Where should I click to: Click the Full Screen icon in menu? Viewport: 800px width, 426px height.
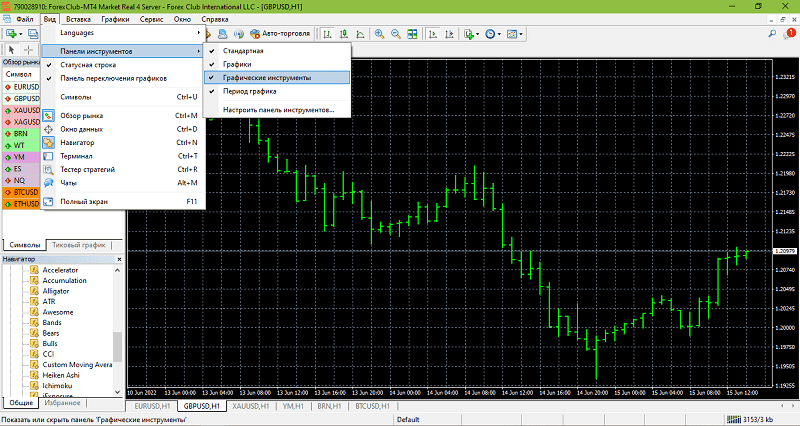tap(48, 202)
